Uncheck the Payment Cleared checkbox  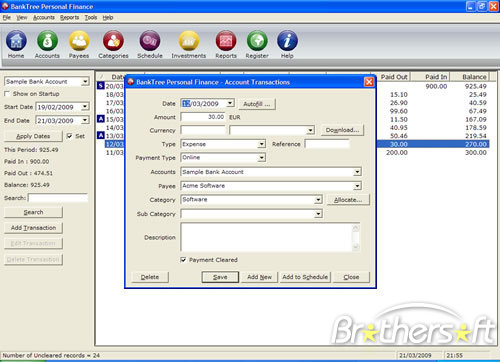coord(183,259)
